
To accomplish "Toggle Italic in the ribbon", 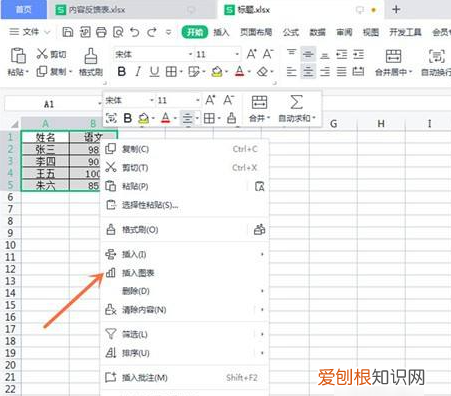I will 138,71.
